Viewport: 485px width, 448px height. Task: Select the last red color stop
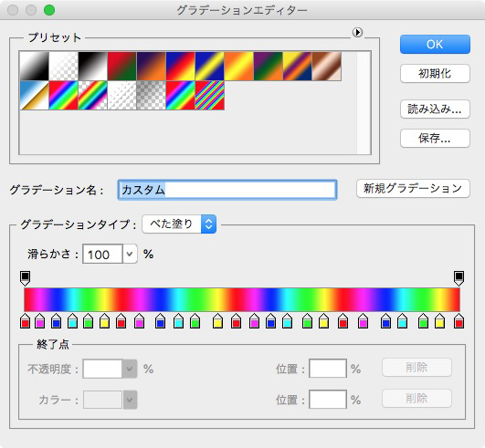point(459,320)
